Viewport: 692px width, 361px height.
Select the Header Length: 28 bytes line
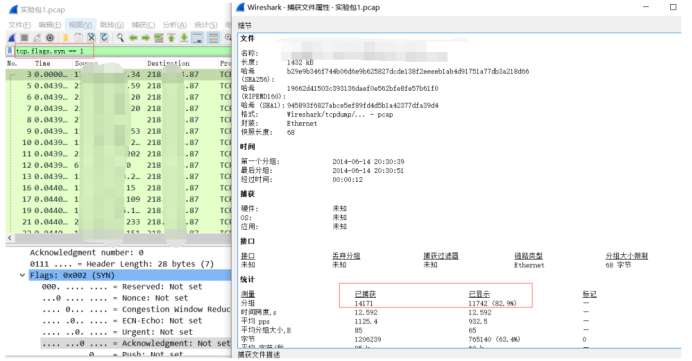(x=122, y=264)
